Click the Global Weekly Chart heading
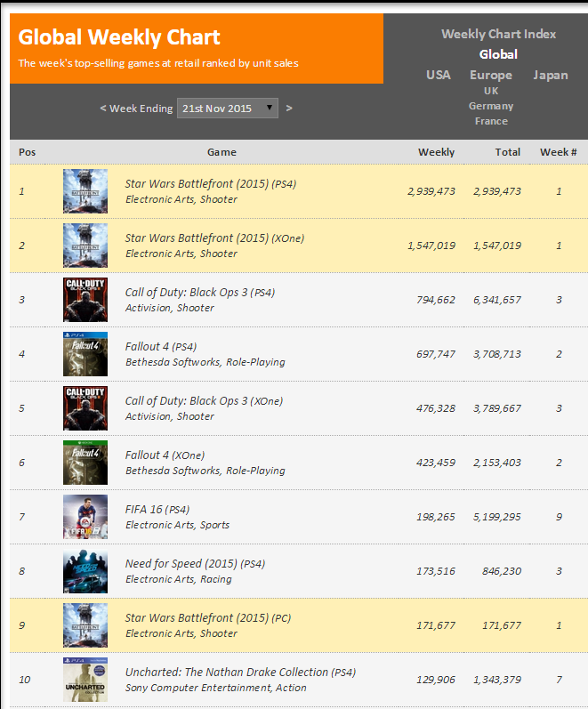 119,37
